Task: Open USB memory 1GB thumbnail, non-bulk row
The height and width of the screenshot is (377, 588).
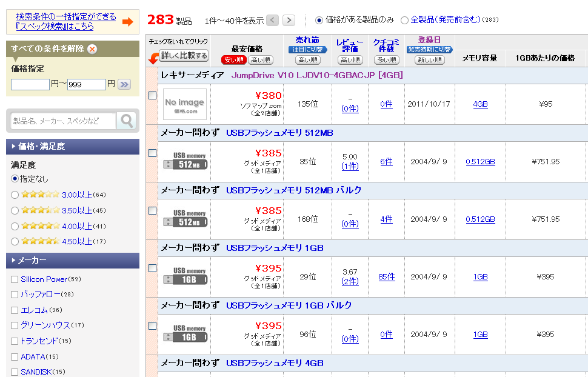Action: (185, 277)
